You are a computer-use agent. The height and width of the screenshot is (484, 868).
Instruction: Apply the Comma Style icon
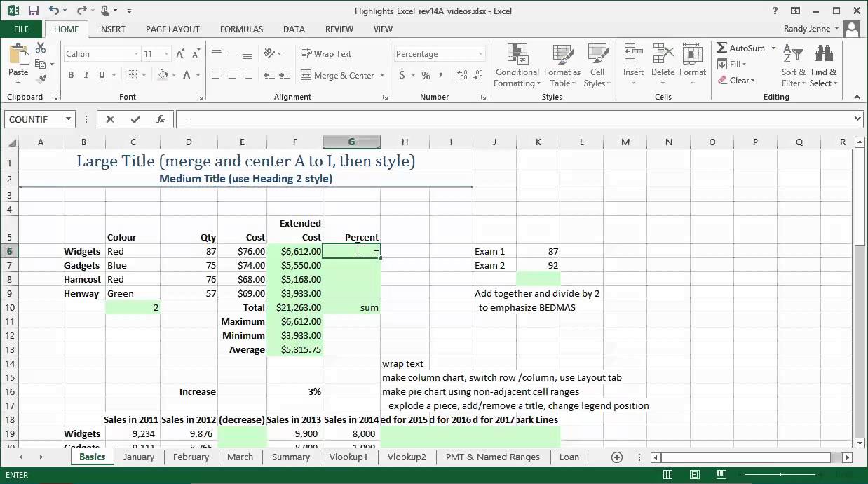tap(442, 75)
